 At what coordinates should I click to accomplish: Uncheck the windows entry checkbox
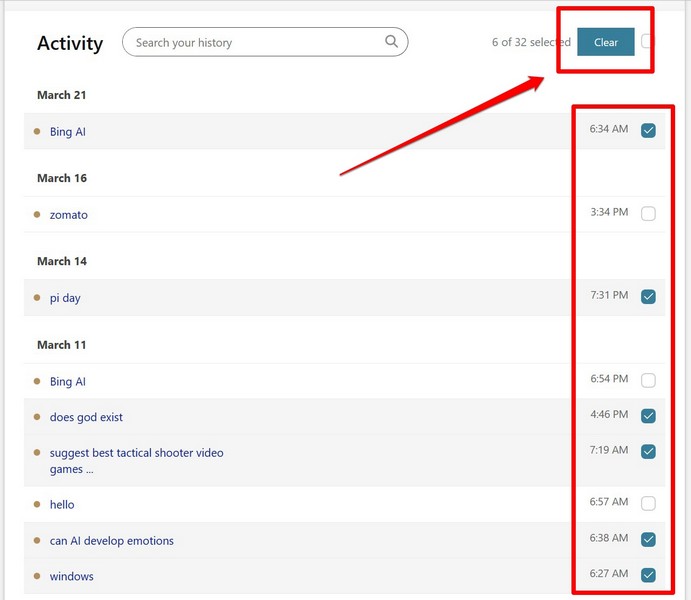point(648,575)
